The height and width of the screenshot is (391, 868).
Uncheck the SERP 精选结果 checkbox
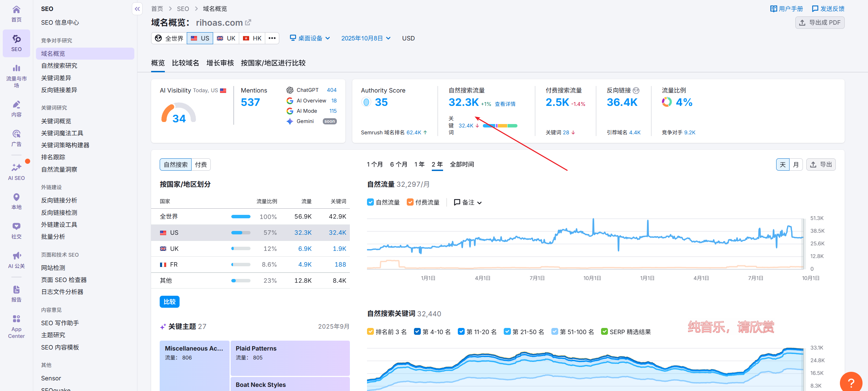click(x=604, y=331)
